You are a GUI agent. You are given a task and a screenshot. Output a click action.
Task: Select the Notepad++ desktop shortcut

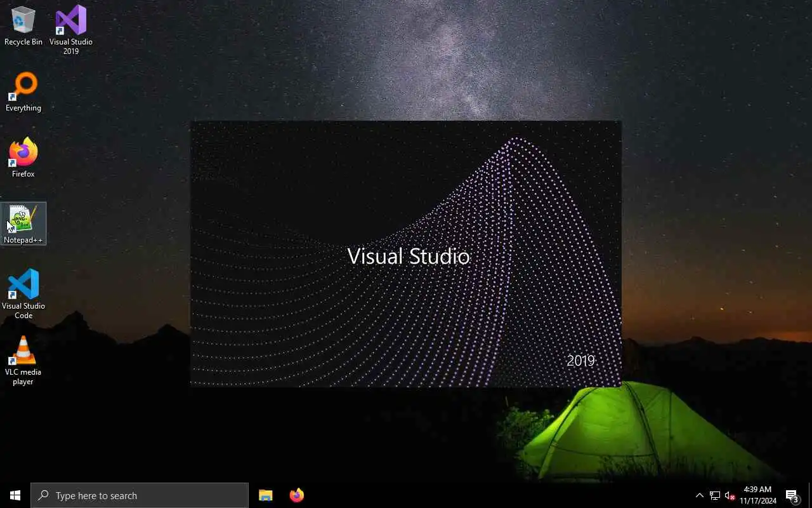tap(23, 224)
